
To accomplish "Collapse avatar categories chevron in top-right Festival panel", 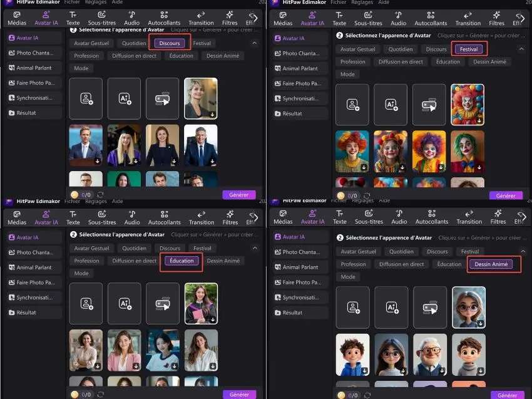I will pos(521,49).
